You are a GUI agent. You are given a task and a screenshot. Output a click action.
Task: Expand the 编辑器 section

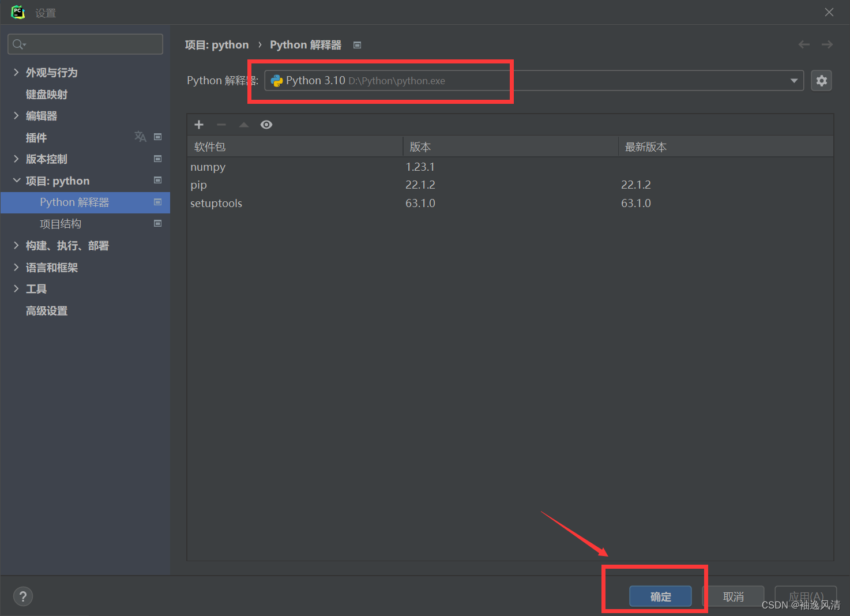(x=16, y=115)
